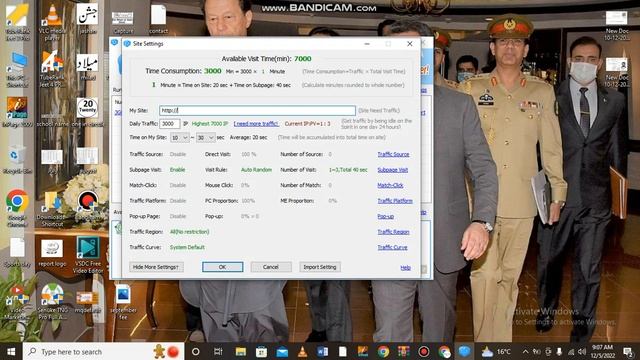Click the date and time in the taskbar
Viewport: 640px width, 360px height.
[602, 351]
